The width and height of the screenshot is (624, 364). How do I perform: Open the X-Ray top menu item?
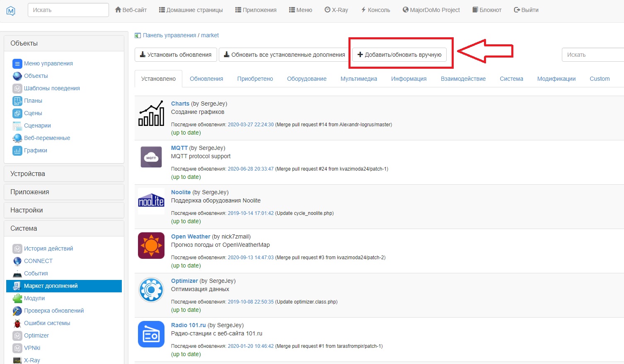pyautogui.click(x=336, y=10)
